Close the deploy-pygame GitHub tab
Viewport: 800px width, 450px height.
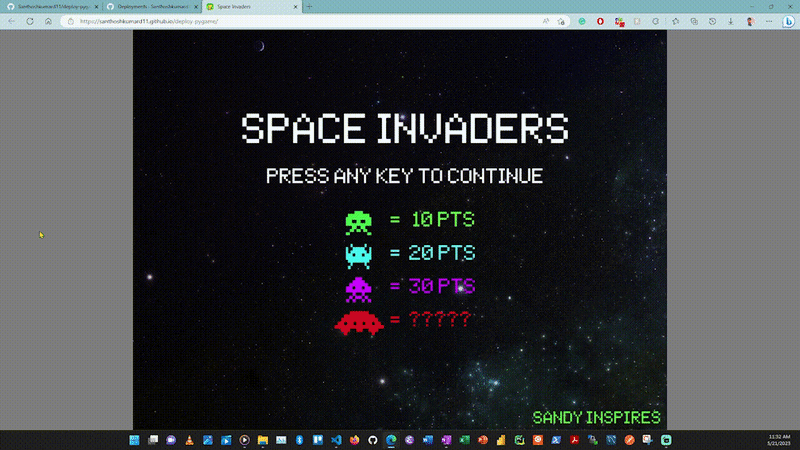96,7
